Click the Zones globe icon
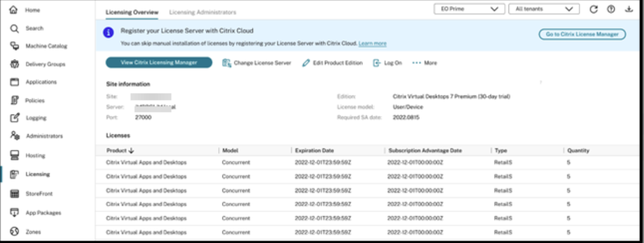The height and width of the screenshot is (243, 644). tap(15, 231)
